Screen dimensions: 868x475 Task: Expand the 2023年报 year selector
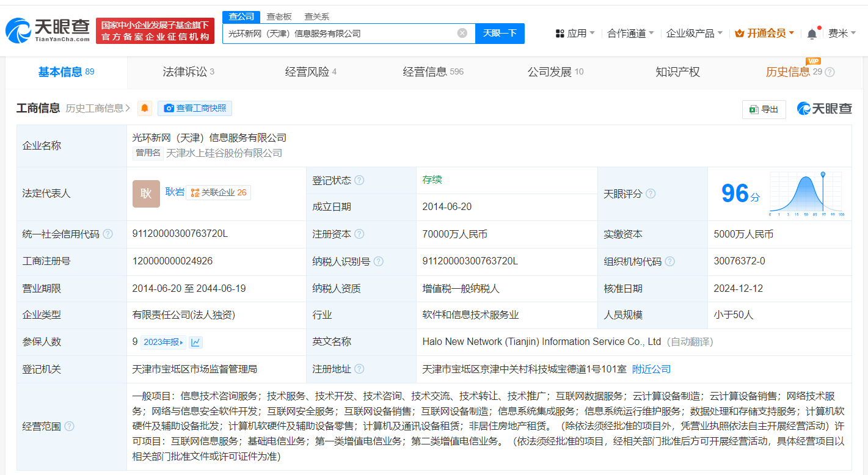tap(163, 342)
